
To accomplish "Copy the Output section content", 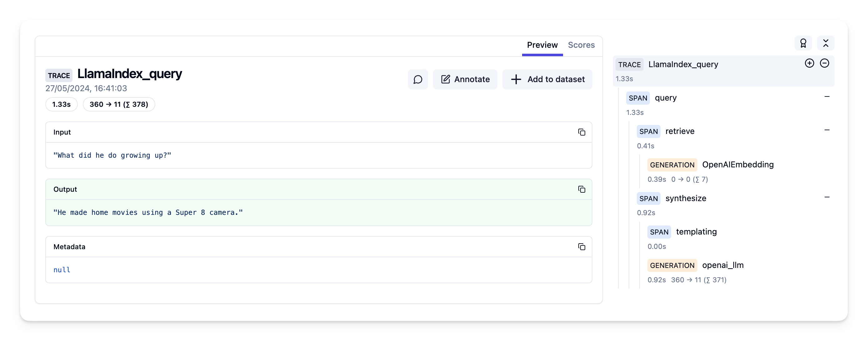I will [x=582, y=189].
